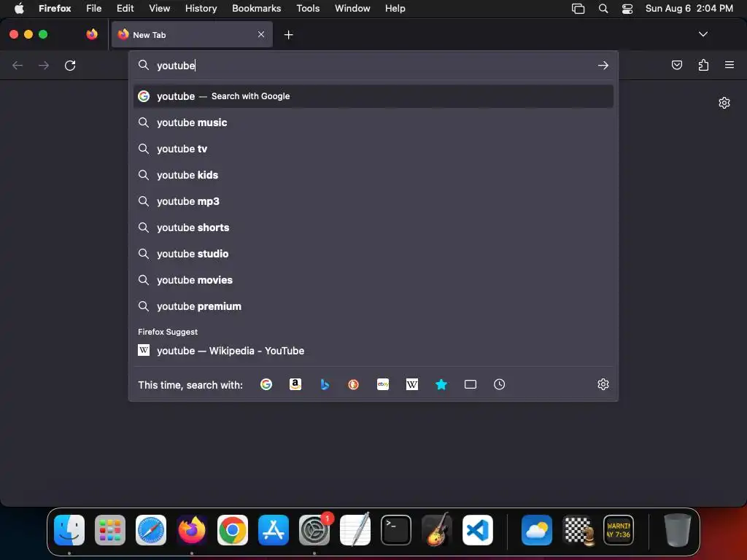Launch Google Chrome from the Dock
This screenshot has height=560, width=747.
pyautogui.click(x=233, y=530)
